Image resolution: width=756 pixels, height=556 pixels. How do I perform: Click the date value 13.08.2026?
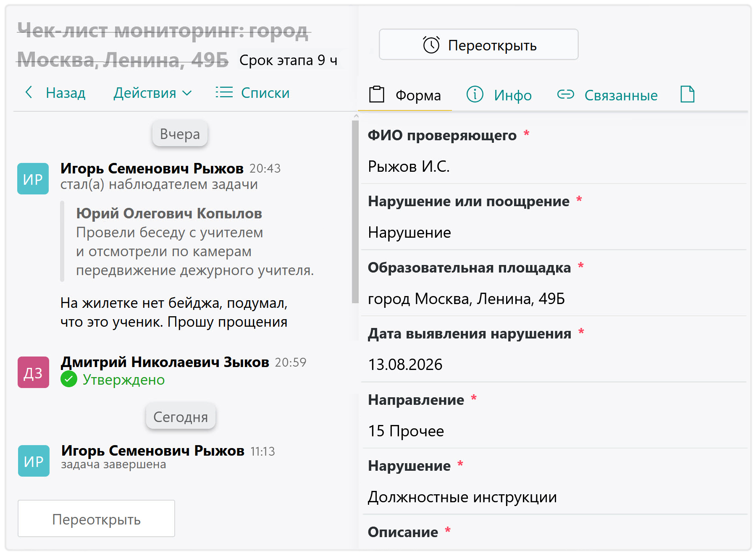(405, 365)
